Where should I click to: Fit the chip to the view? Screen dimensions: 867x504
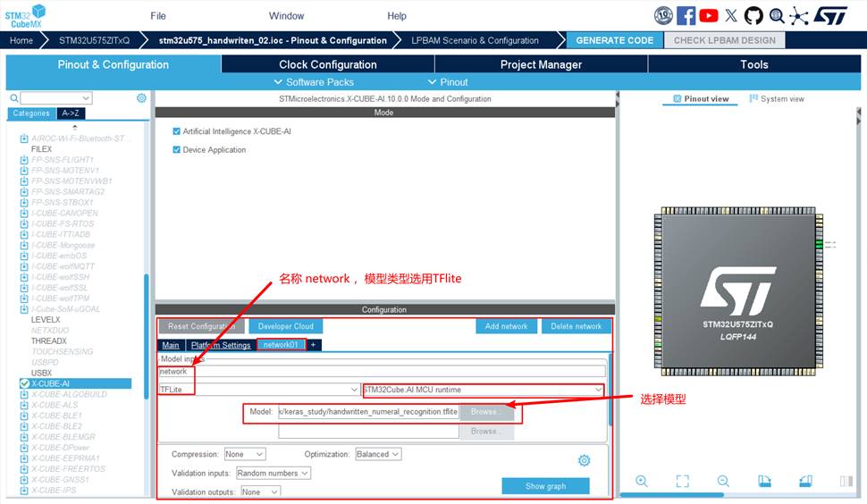(x=682, y=481)
